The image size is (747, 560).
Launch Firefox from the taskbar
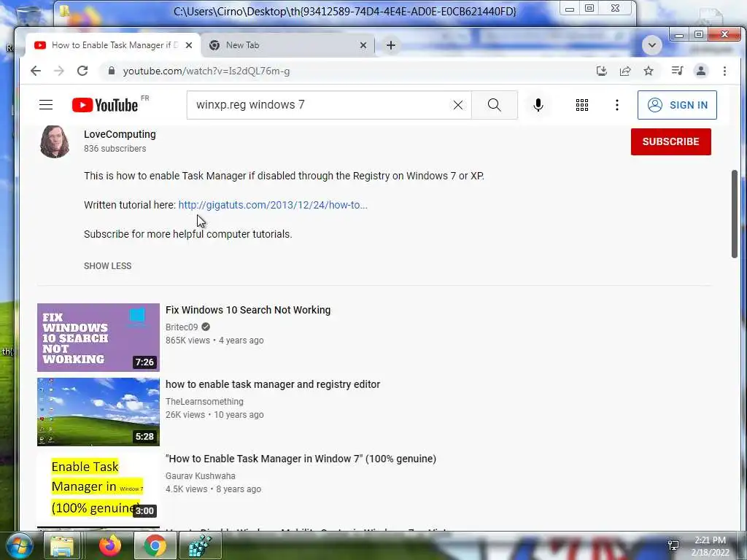click(x=110, y=545)
